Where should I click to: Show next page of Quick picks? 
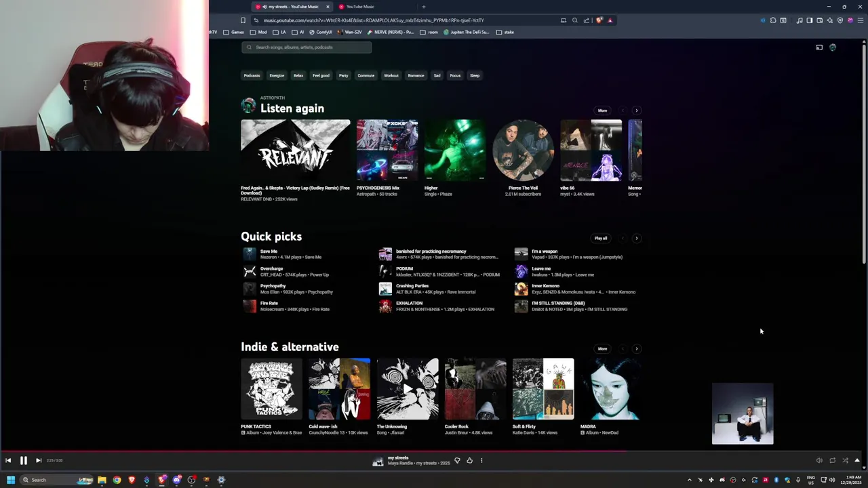click(636, 239)
